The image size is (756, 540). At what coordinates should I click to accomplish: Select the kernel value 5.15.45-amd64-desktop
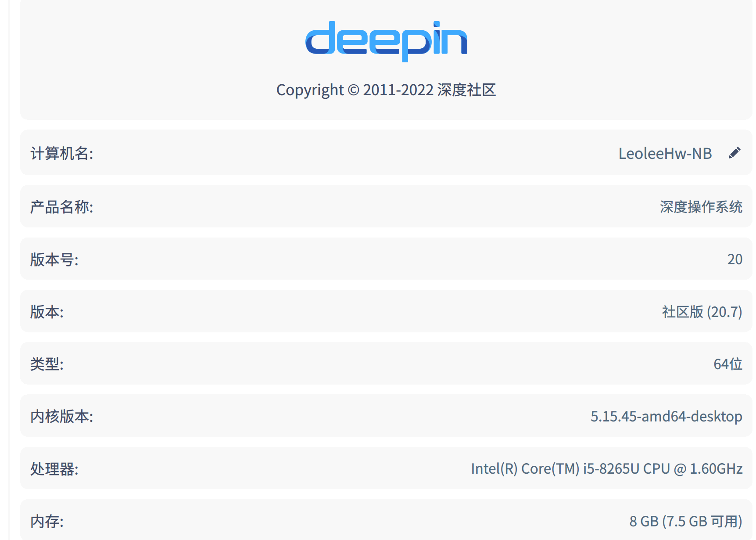[x=666, y=416]
